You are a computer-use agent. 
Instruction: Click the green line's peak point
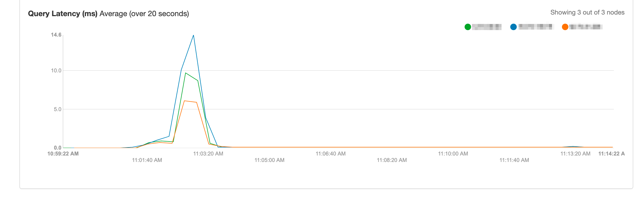pos(185,73)
